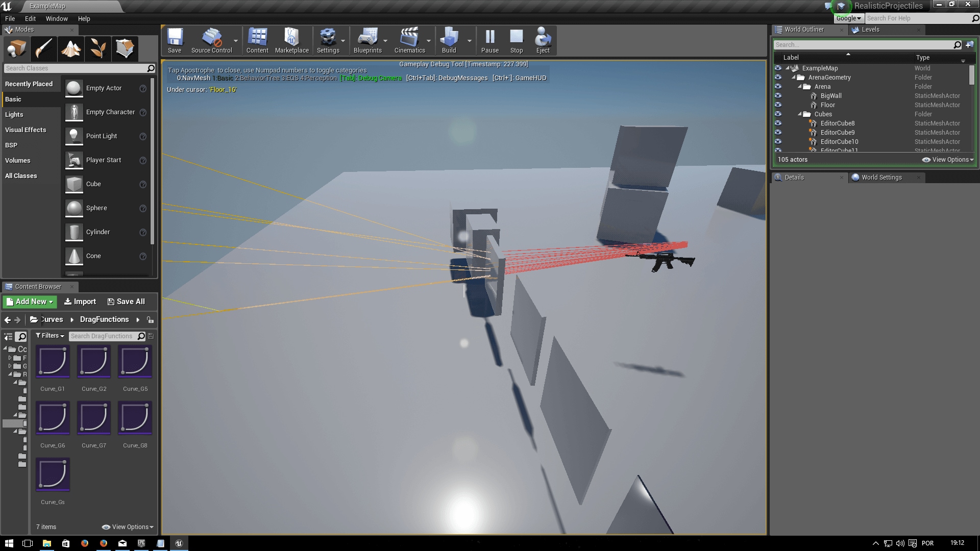The width and height of the screenshot is (980, 551).
Task: Hide the BigWall actor in World Outliner
Action: pos(778,95)
